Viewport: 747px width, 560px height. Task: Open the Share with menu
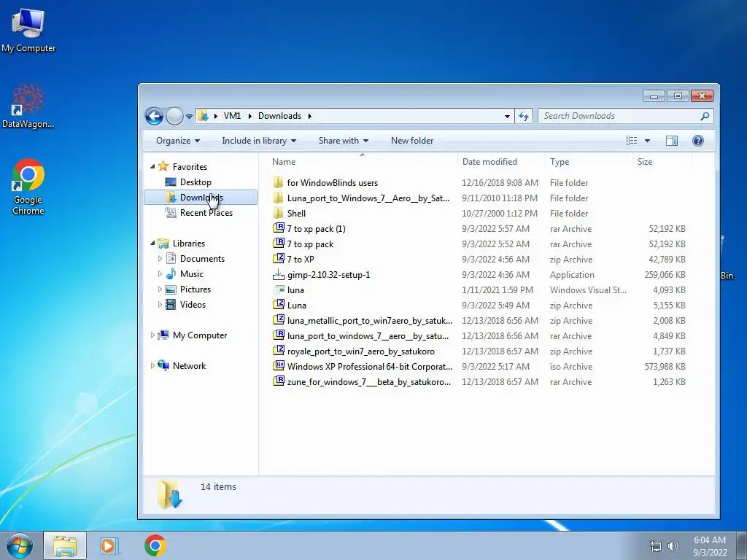coord(343,141)
